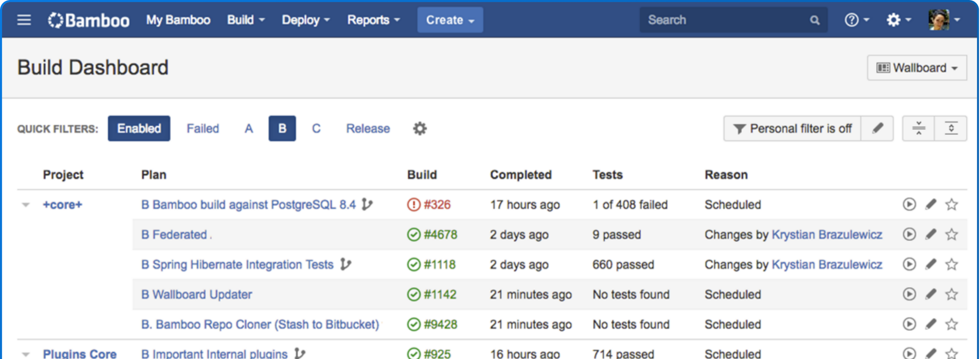Edit the B Federated plan

(931, 234)
